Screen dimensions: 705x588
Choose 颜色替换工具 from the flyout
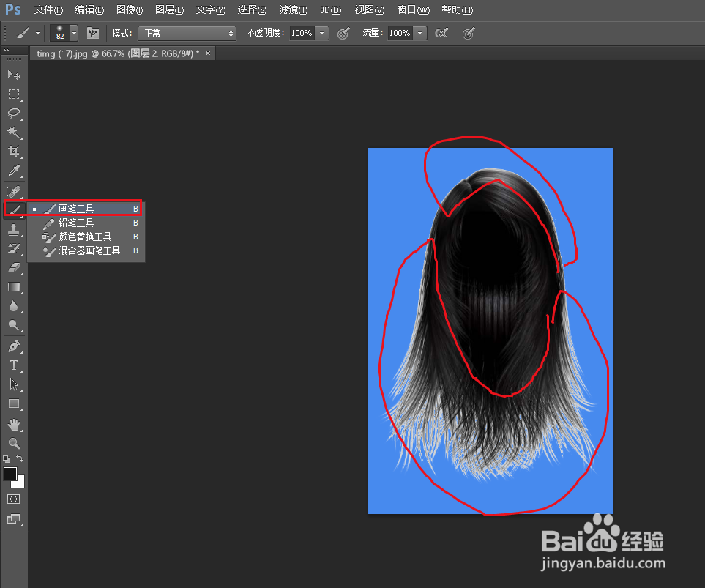pos(86,237)
